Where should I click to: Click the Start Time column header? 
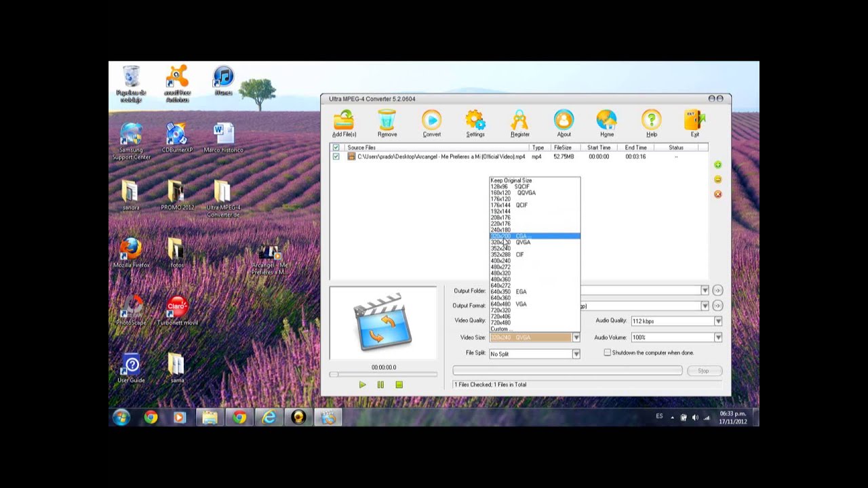pyautogui.click(x=599, y=147)
